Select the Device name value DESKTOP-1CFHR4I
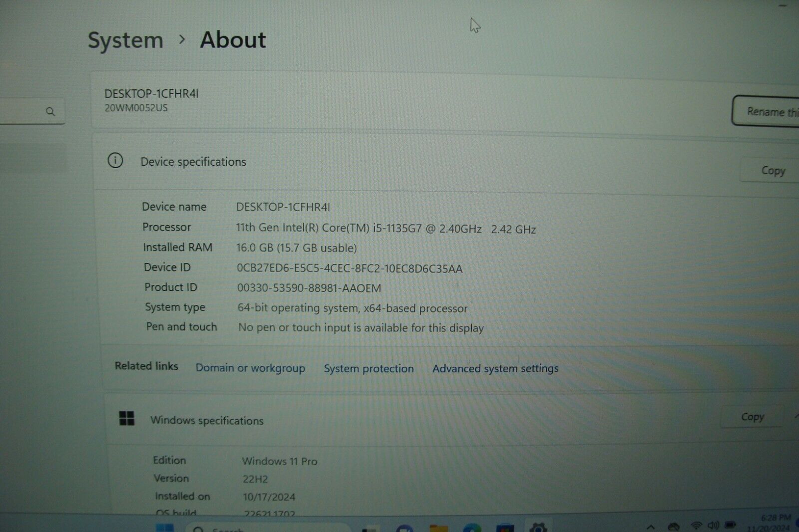Image resolution: width=799 pixels, height=532 pixels. 283,207
